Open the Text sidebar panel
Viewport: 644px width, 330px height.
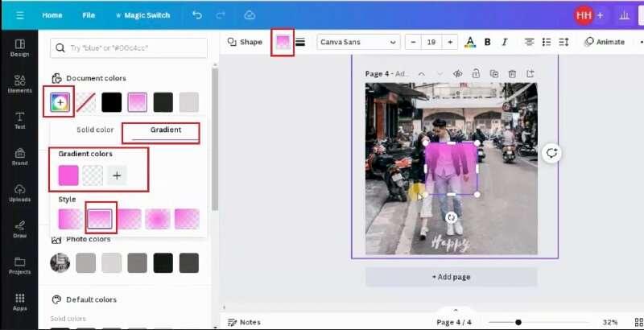[19, 120]
